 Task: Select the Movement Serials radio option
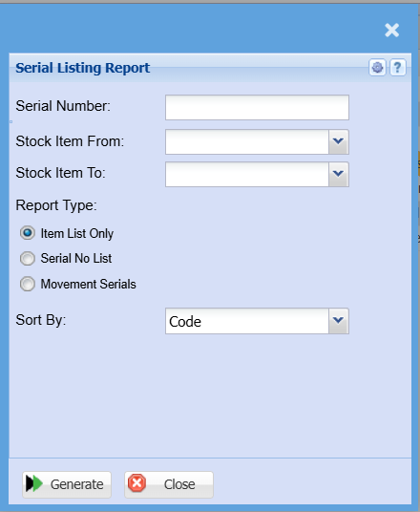[x=28, y=284]
